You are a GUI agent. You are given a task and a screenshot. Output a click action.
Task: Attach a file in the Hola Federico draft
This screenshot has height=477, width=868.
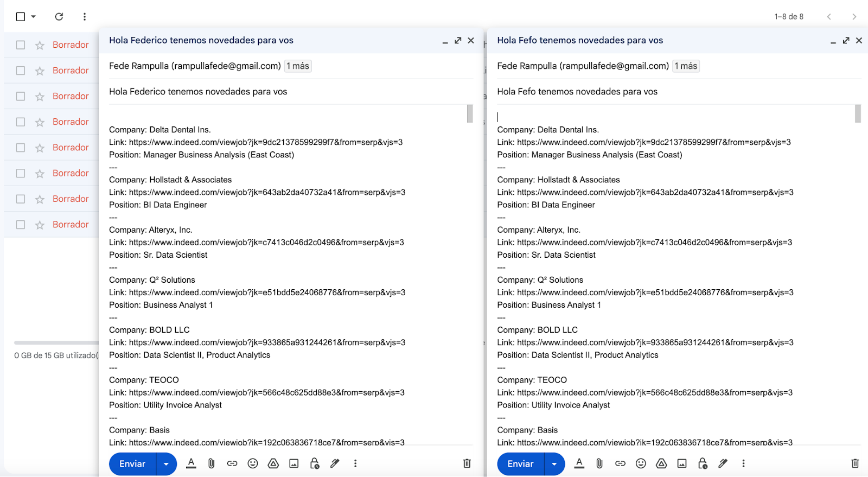[212, 463]
